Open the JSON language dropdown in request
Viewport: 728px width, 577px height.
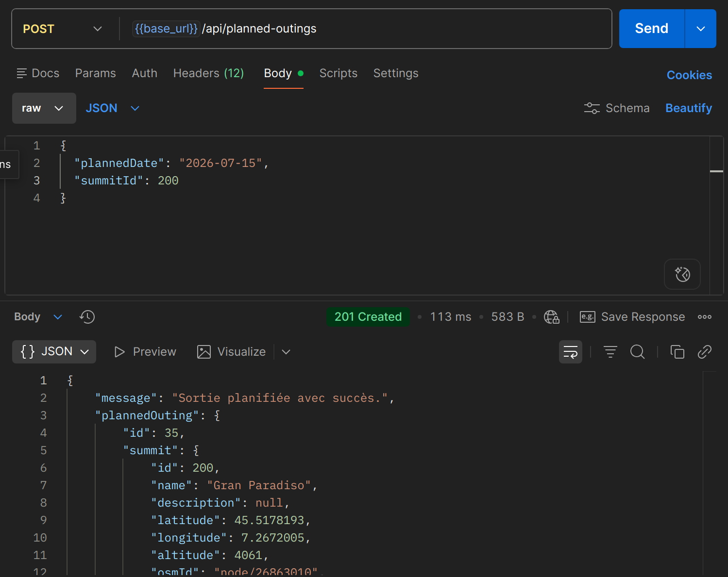click(113, 108)
